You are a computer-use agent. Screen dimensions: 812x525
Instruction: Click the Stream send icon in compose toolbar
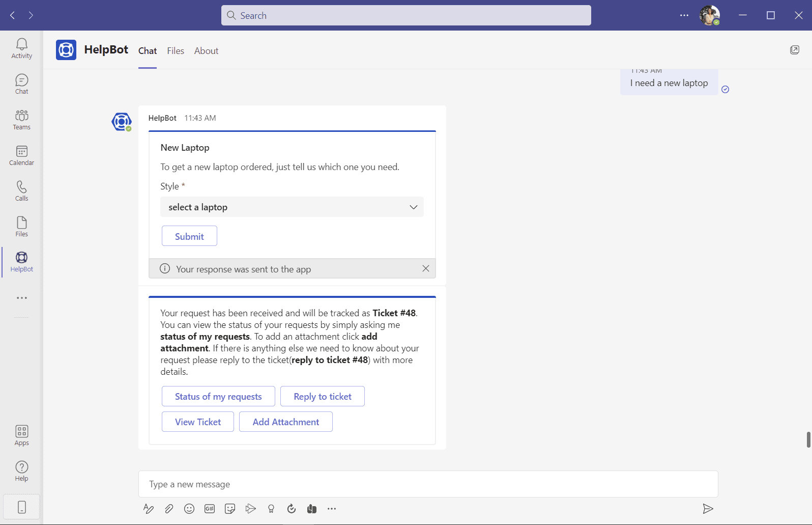click(x=250, y=509)
